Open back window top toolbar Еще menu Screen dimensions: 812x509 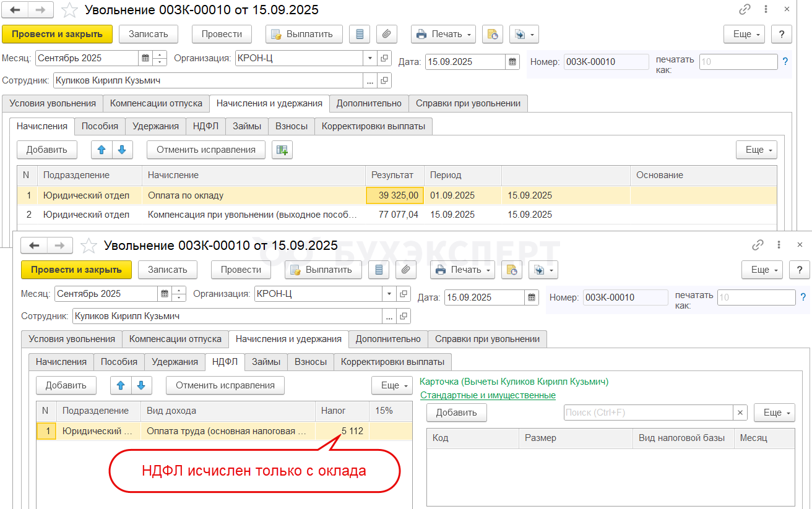(745, 34)
